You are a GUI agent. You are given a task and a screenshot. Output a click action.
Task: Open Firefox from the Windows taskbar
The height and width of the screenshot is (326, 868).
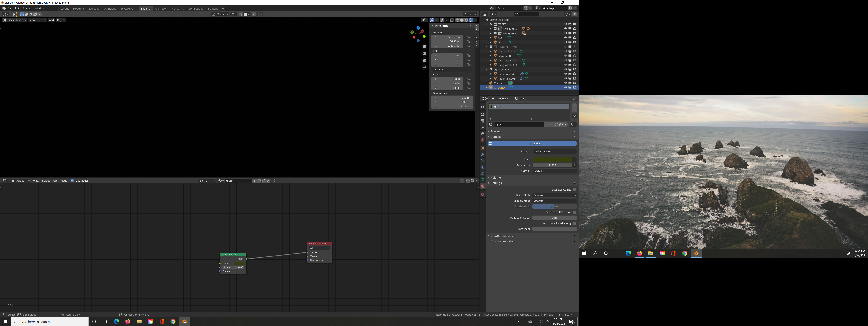[x=128, y=322]
